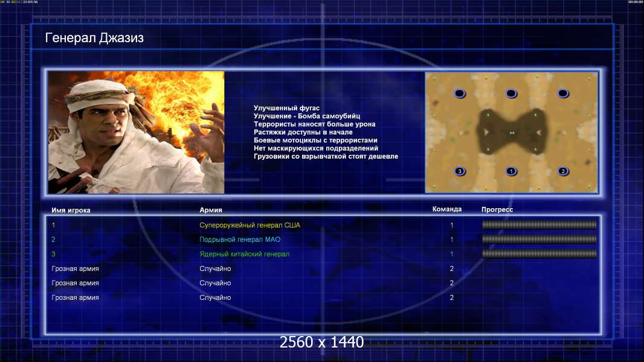Click the 'Генерал Джазиз' title text
The image size is (644, 362).
pos(94,38)
